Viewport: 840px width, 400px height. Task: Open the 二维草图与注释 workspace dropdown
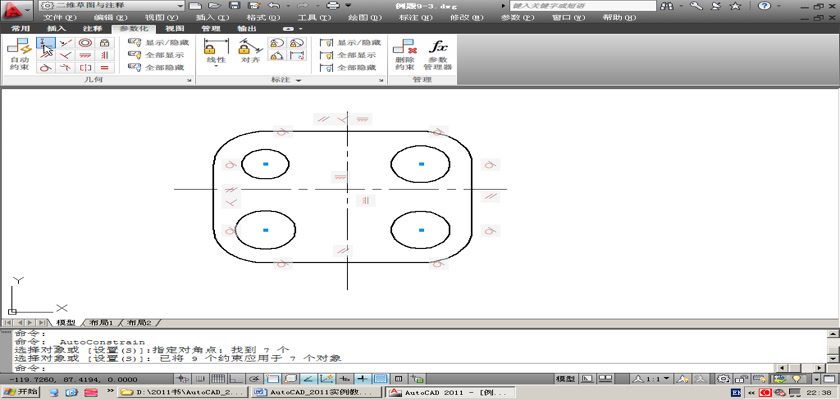tap(112, 5)
